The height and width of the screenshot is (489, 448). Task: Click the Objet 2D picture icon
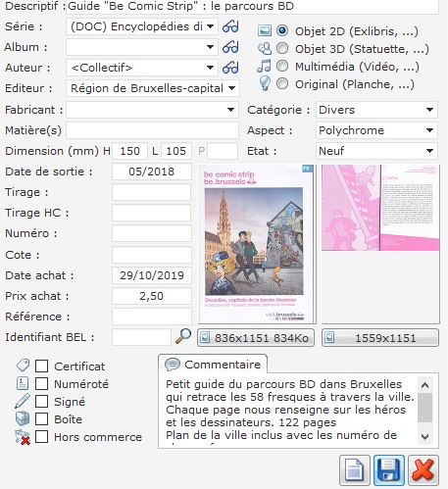[x=265, y=30]
